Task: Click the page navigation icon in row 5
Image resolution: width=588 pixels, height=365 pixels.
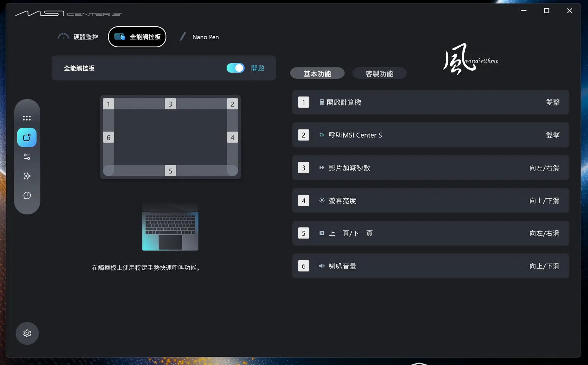Action: 322,233
